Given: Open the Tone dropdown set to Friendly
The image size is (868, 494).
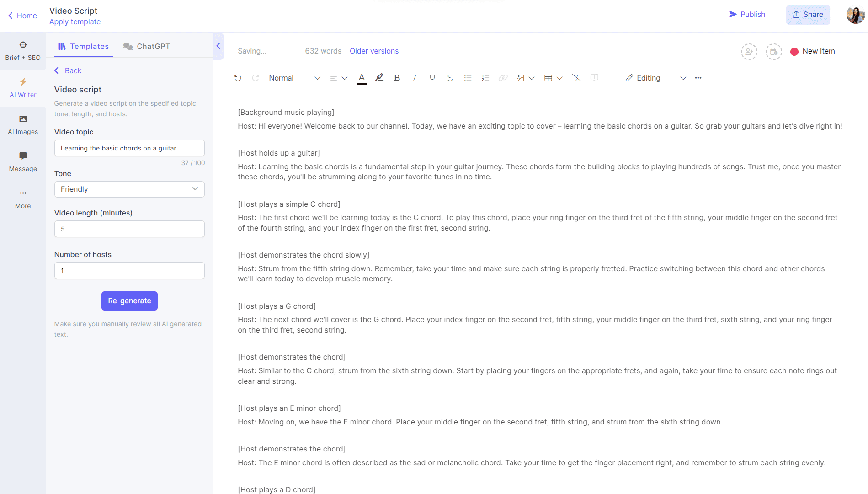Looking at the screenshot, I should [129, 189].
